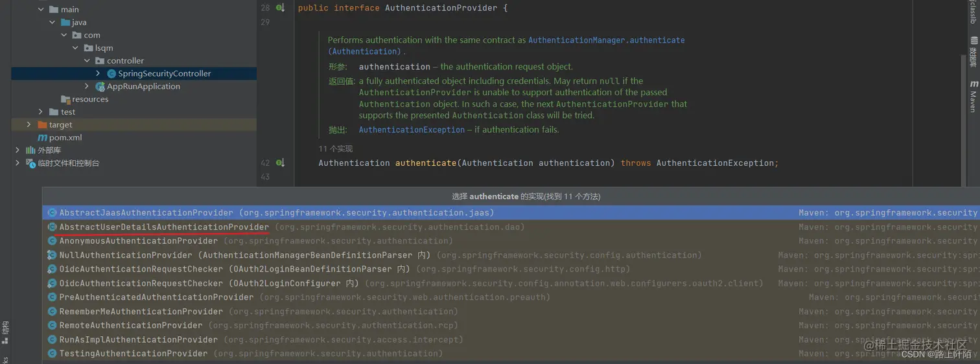Follow the AuthenticationException doc link
The height and width of the screenshot is (364, 980).
[412, 130]
